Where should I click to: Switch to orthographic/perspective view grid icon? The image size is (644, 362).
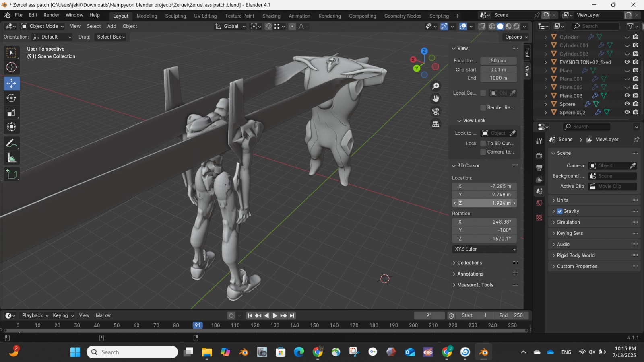coord(436,124)
